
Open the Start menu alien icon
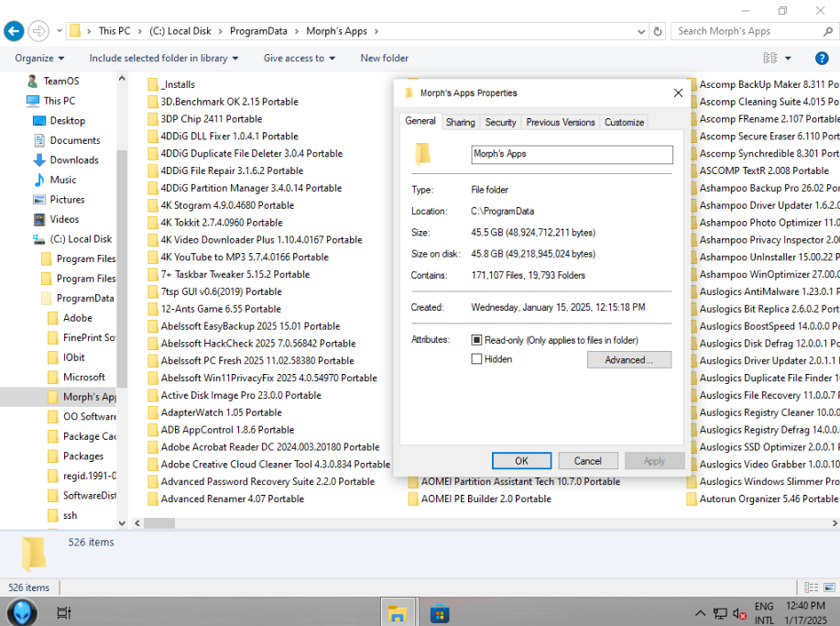(21, 612)
